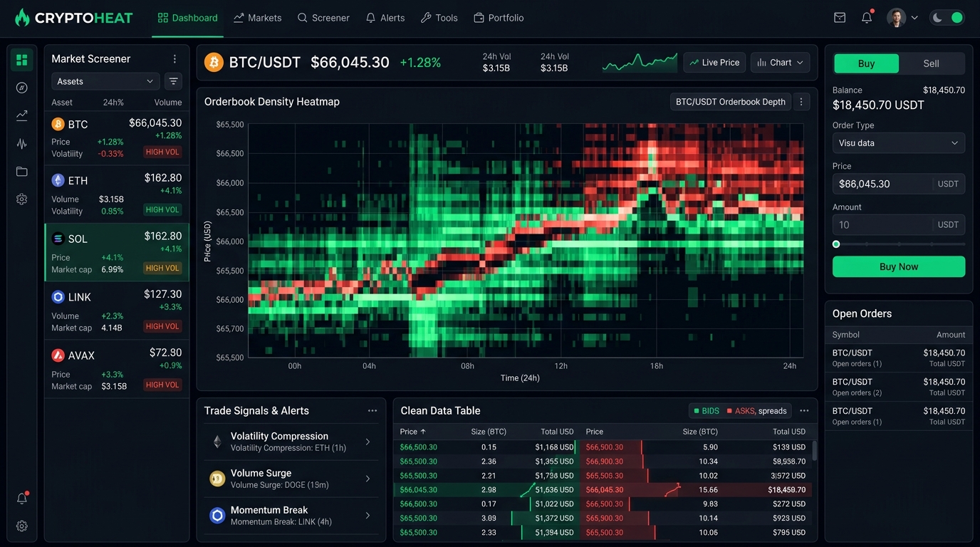Click the Buy Now button
This screenshot has height=547, width=980.
pos(899,267)
